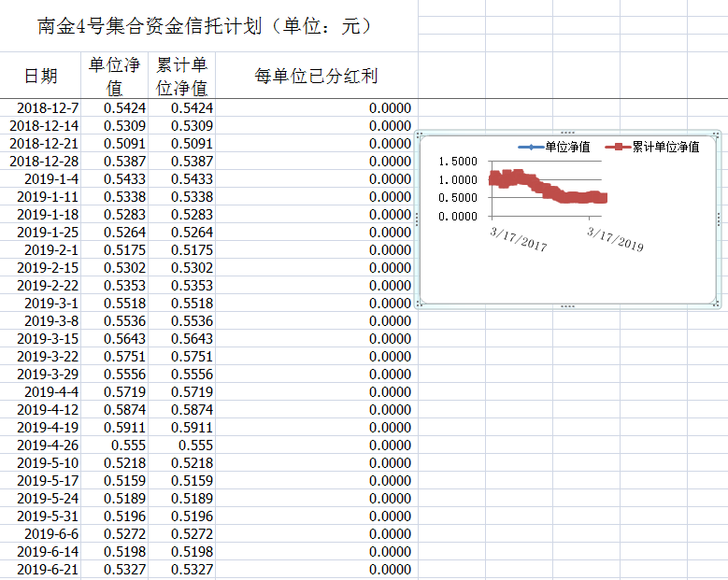The height and width of the screenshot is (580, 728).
Task: Click the 1.5000 chart axis label
Action: [458, 162]
